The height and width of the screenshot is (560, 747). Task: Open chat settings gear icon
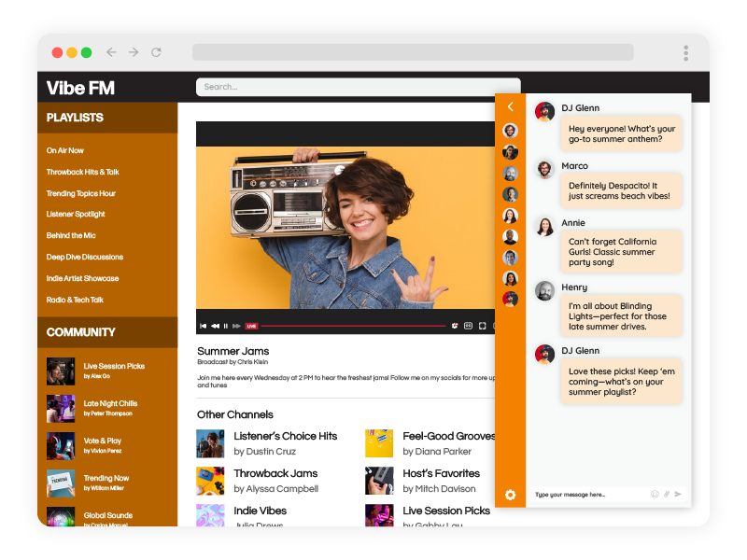[x=510, y=495]
